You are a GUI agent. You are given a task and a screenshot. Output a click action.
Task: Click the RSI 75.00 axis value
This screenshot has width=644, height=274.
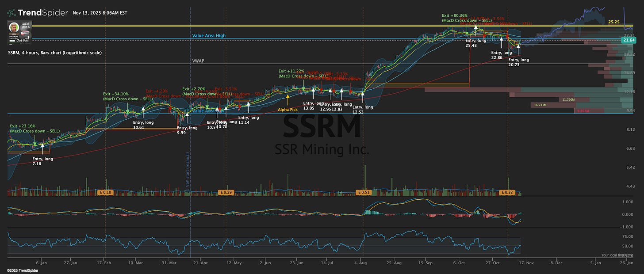[629, 236]
